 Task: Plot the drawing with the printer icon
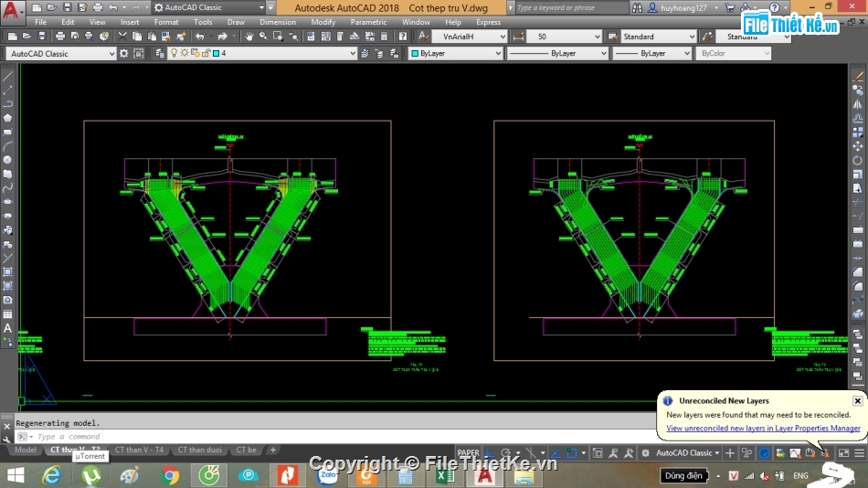tap(59, 37)
